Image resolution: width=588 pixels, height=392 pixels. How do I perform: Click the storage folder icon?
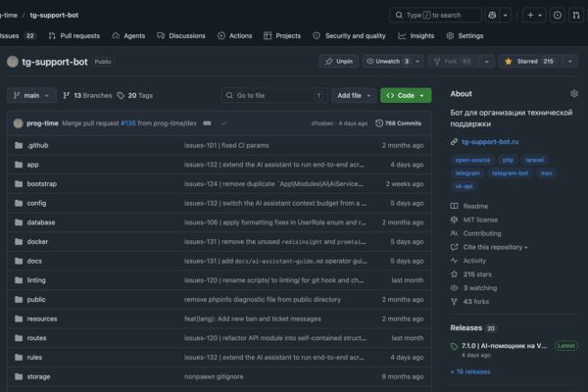19,376
